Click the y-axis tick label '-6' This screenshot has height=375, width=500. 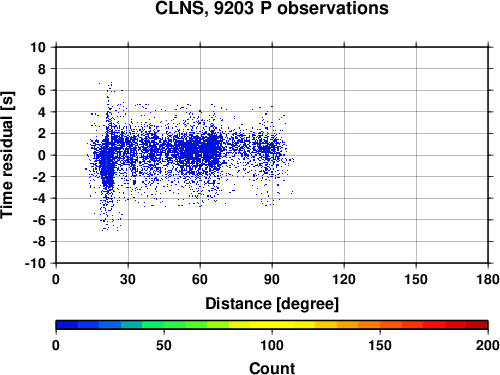click(x=39, y=220)
